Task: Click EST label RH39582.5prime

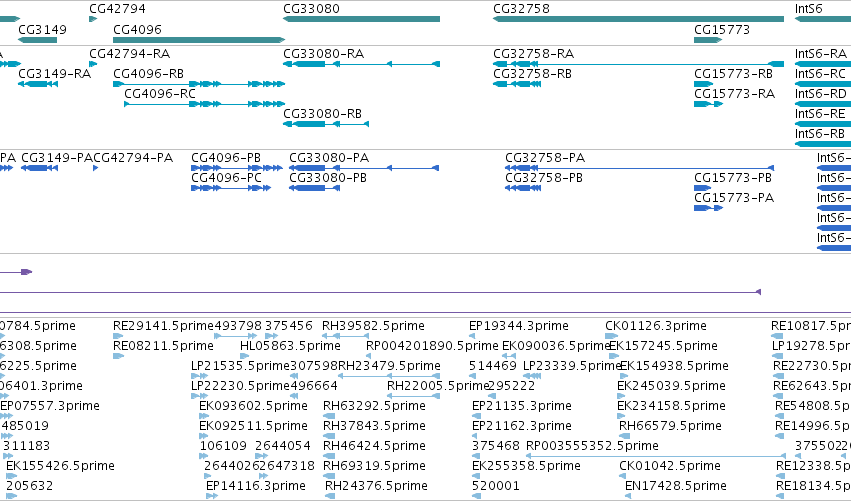Action: click(x=373, y=326)
